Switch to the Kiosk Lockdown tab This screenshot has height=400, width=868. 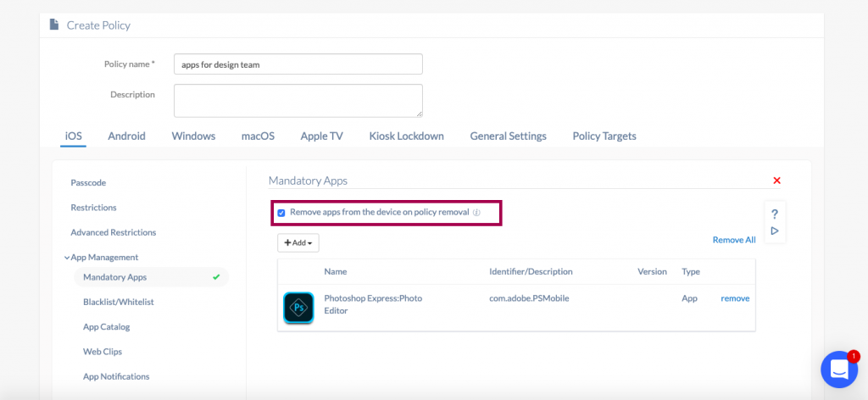406,136
